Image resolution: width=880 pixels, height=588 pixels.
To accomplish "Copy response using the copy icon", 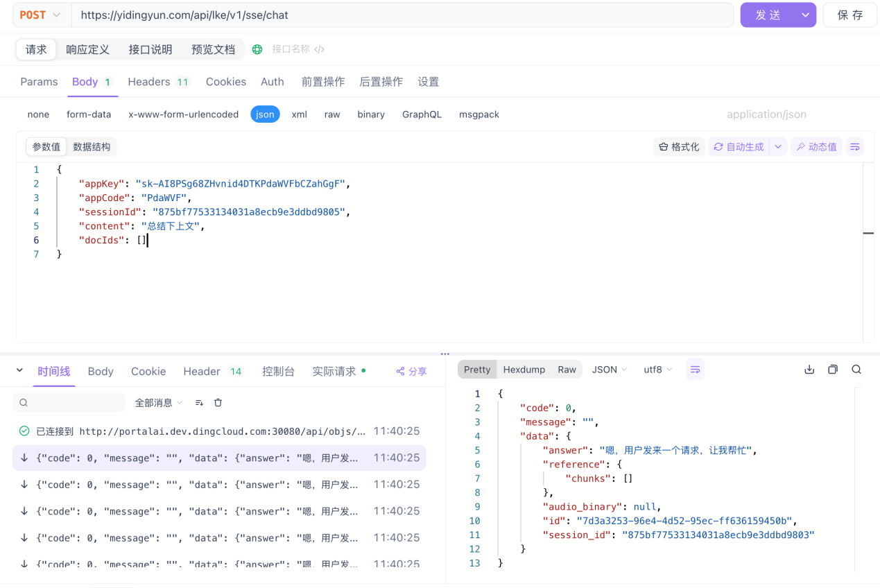I will click(x=833, y=370).
